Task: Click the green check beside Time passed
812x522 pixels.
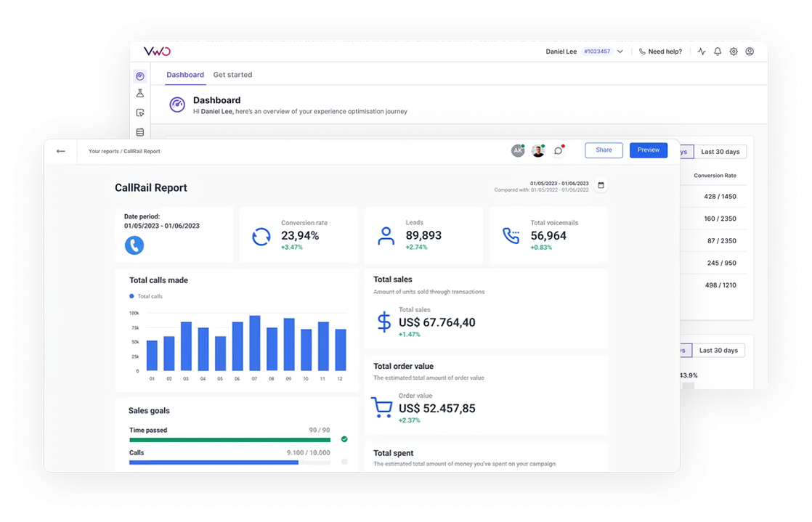Action: (344, 439)
